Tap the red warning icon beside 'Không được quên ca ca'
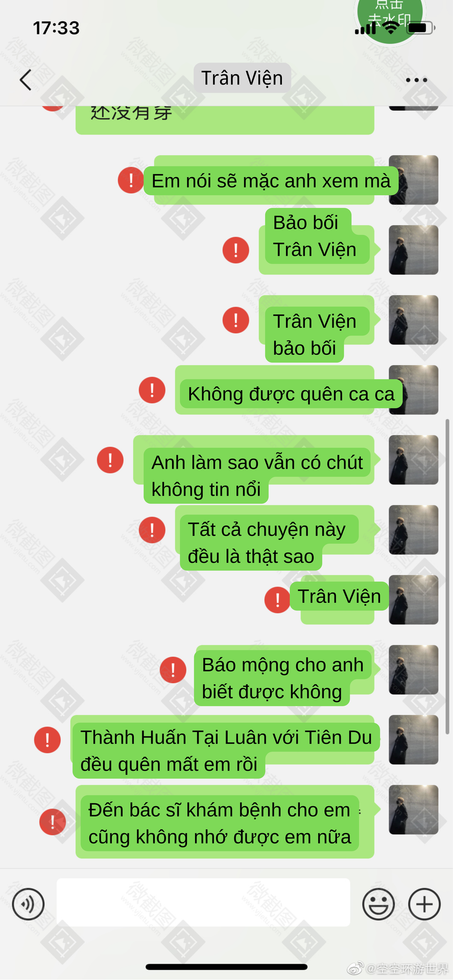The height and width of the screenshot is (980, 453). [x=152, y=390]
